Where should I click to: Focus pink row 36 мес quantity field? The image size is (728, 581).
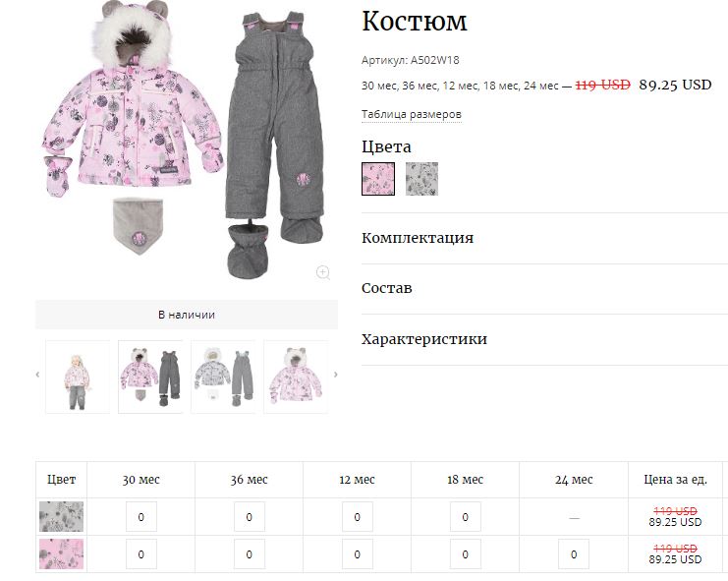[250, 554]
